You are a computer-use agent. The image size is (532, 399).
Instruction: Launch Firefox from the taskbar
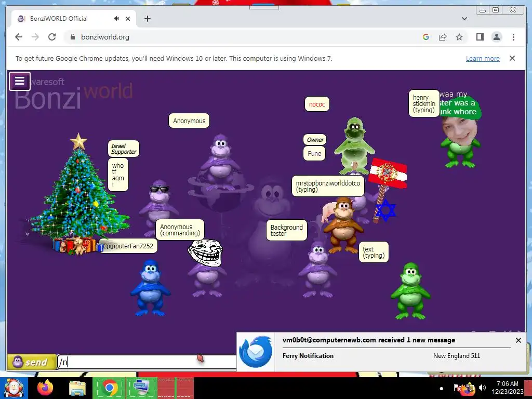tap(46, 388)
